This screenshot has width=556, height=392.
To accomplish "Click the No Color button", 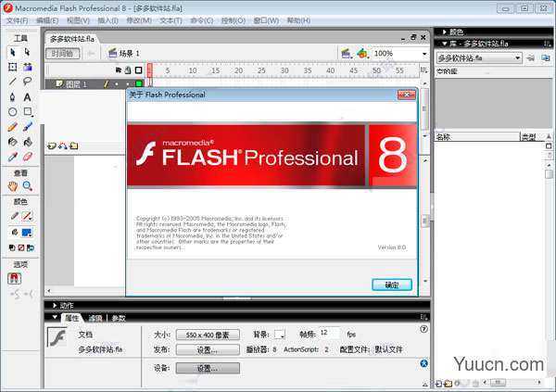I will (x=21, y=247).
